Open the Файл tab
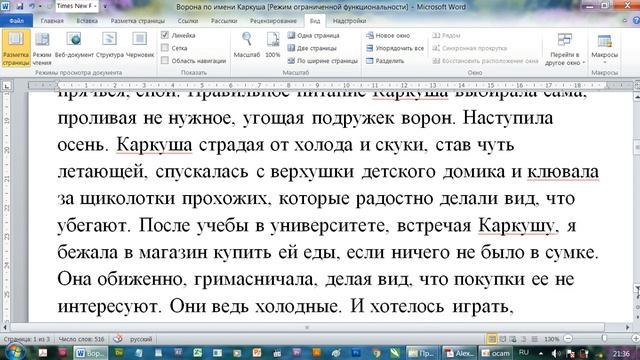Image resolution: width=640 pixels, height=360 pixels. [16, 21]
